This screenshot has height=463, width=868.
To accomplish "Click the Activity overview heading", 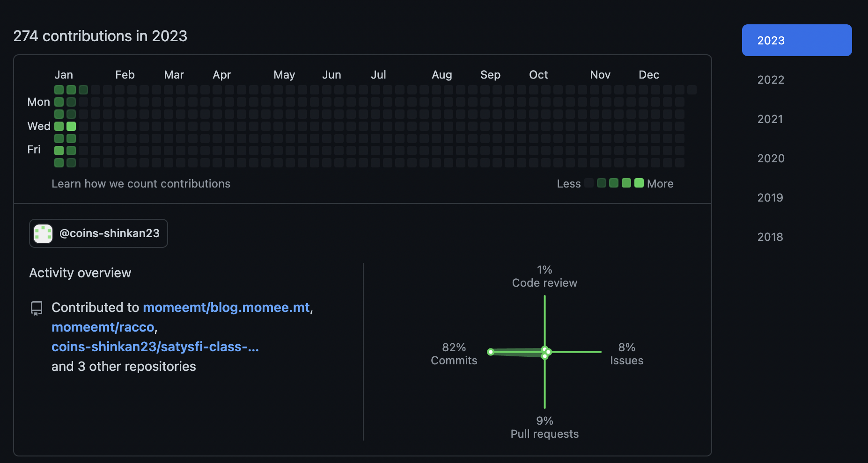I will click(x=80, y=273).
